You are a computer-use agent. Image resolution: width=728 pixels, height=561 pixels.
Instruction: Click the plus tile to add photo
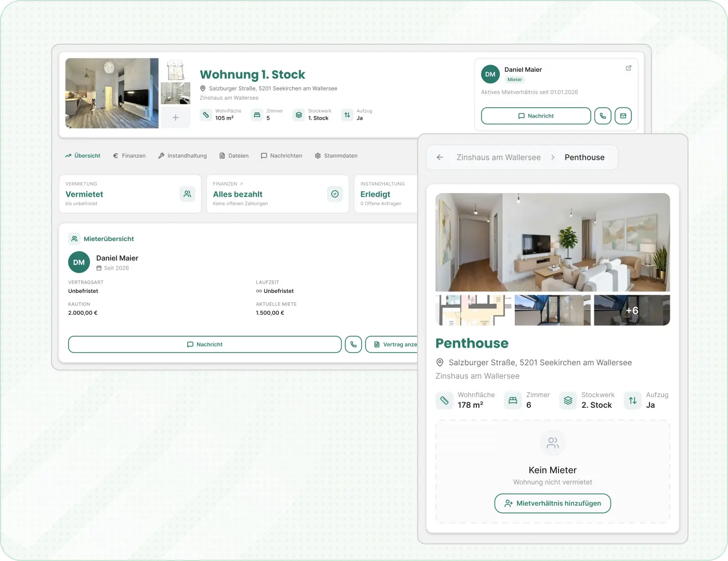[175, 118]
